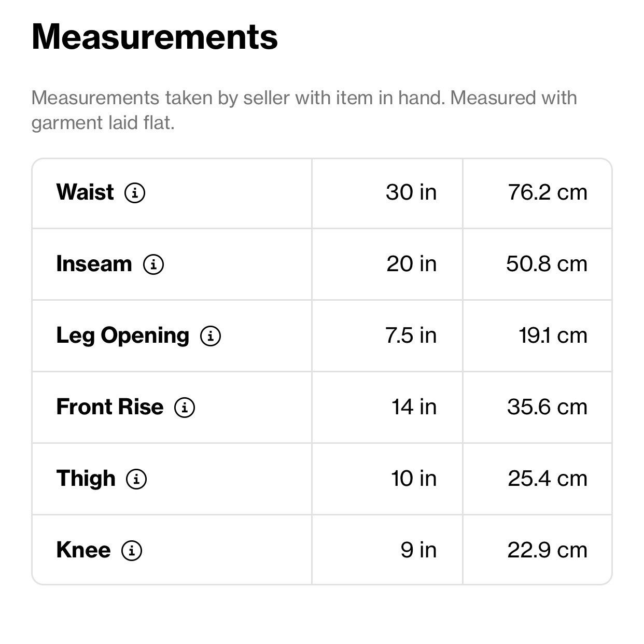Open the Thigh measurement info icon
The image size is (644, 644).
[136, 479]
